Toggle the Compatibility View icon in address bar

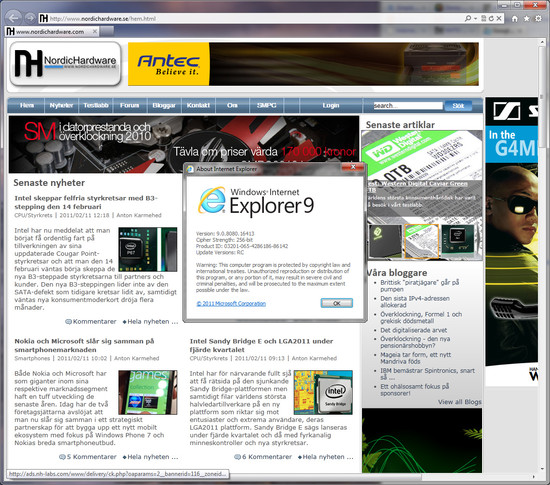click(484, 18)
